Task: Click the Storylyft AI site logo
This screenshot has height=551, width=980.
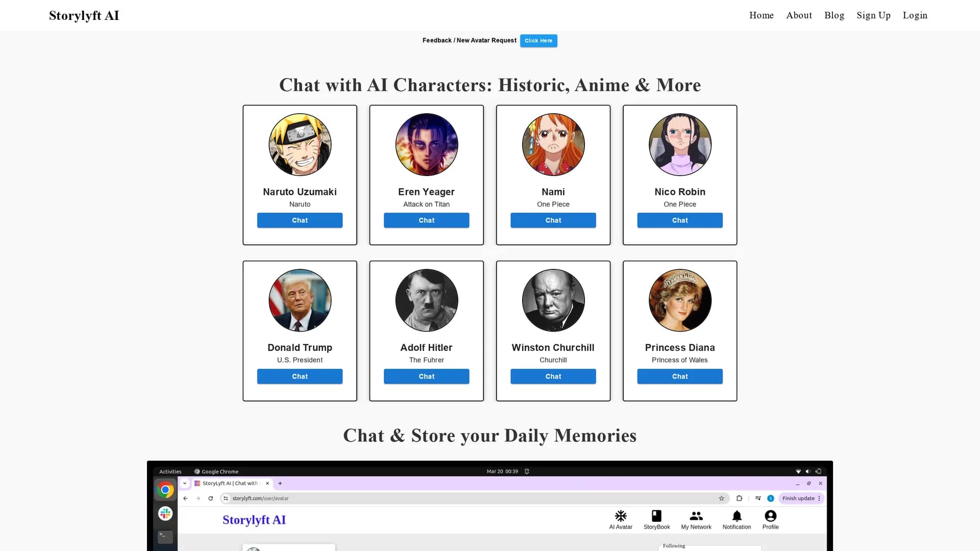Action: coord(84,16)
